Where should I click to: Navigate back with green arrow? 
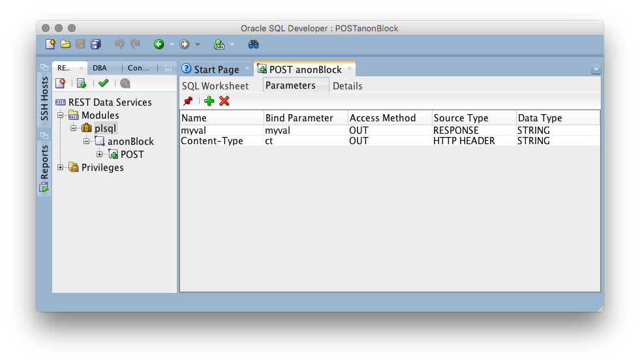159,44
